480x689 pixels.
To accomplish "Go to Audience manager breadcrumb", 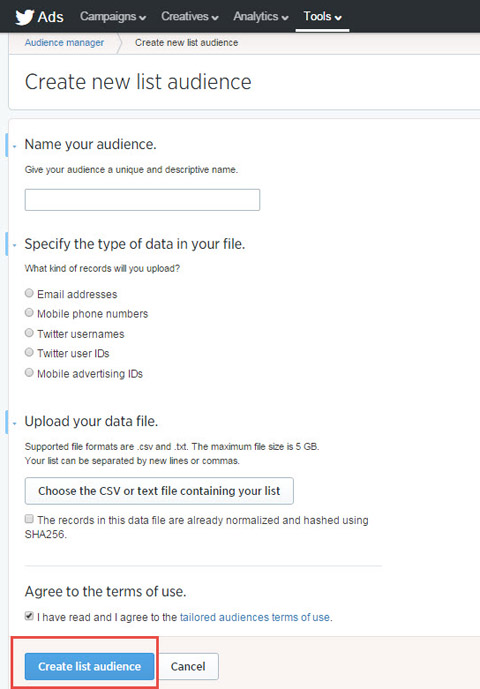I will [64, 43].
